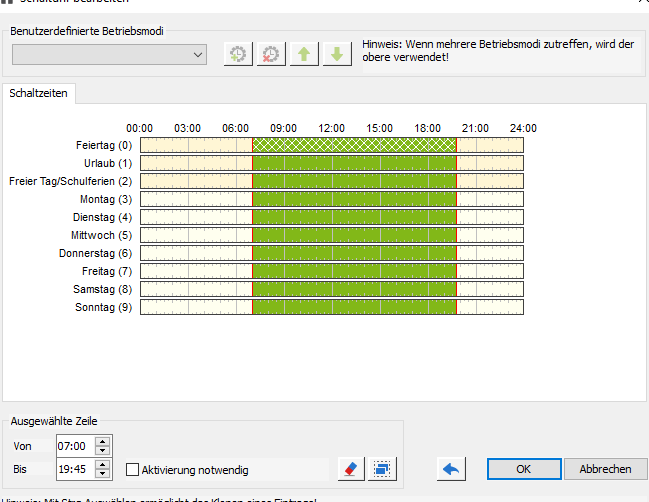Focus the Bis time field 19:45
The image size is (649, 502).
tap(76, 469)
